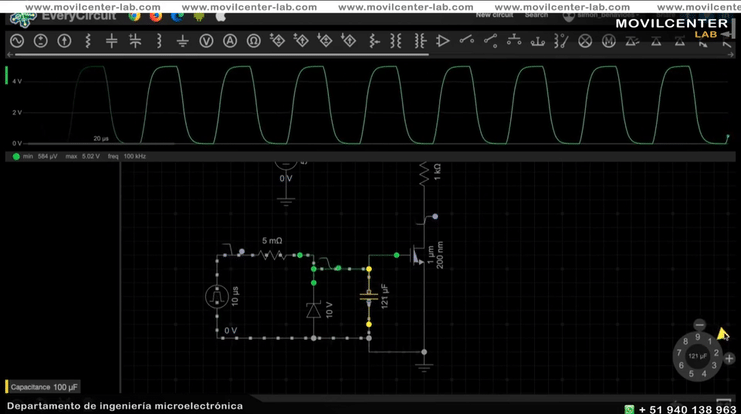The height and width of the screenshot is (414, 741).
Task: Pick the plain capacitor component
Action: point(112,41)
